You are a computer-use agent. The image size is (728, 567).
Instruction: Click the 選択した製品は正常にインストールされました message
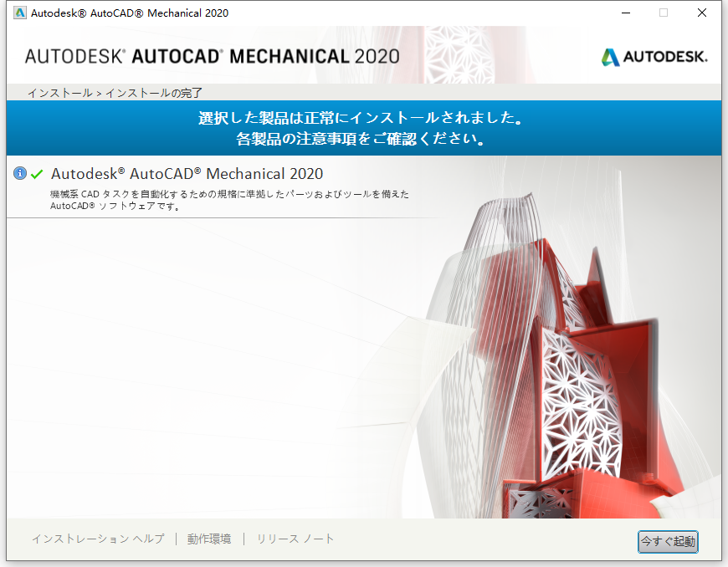point(361,118)
